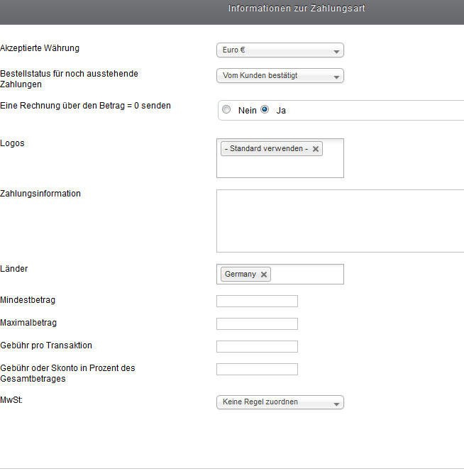Click the 'Informationen zur Zahlungsart' header

297,9
